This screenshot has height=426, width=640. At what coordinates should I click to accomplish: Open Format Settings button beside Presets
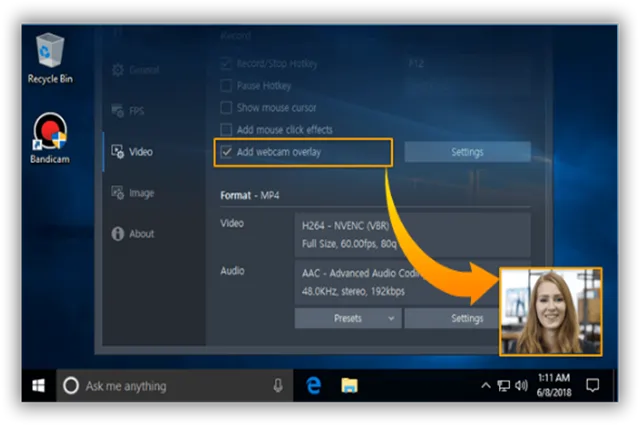coord(452,318)
